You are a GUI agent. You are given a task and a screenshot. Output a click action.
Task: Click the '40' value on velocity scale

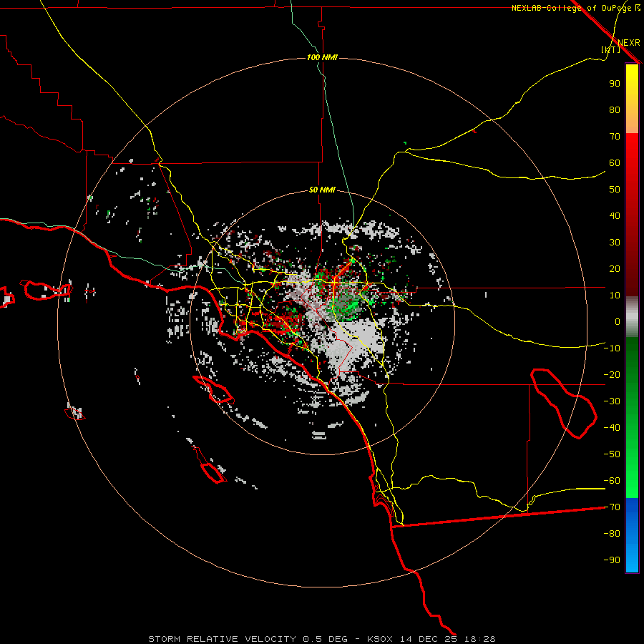point(615,216)
